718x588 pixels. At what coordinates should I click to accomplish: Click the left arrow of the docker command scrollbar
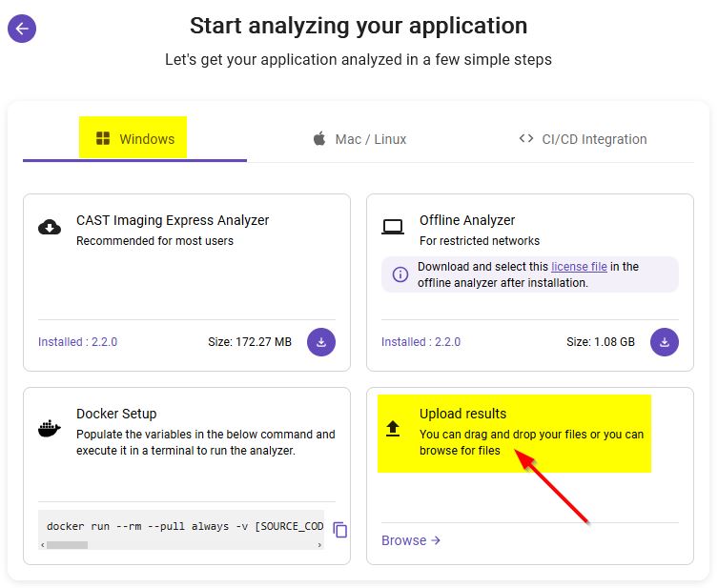43,545
